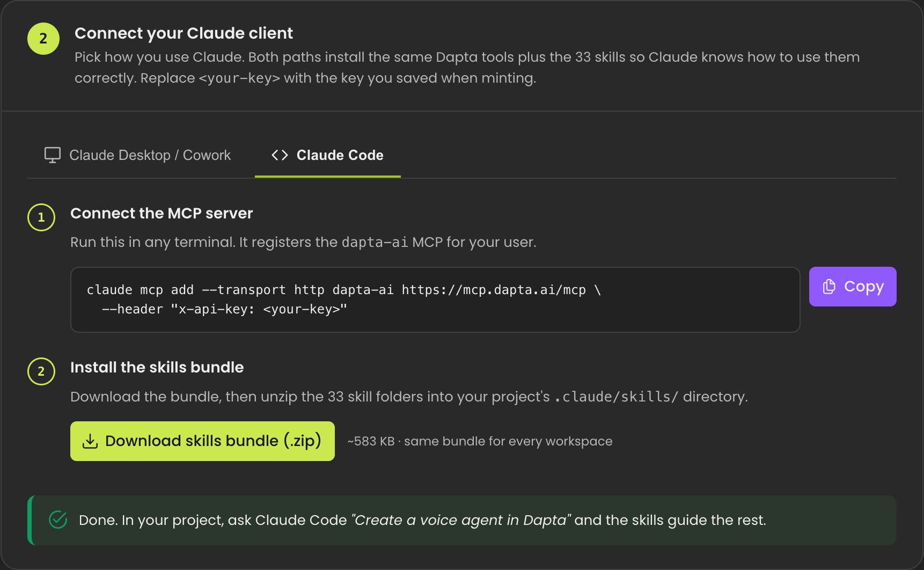Click the '<your-key>' placeholder in the intro paragraph
The width and height of the screenshot is (924, 570).
tap(239, 78)
